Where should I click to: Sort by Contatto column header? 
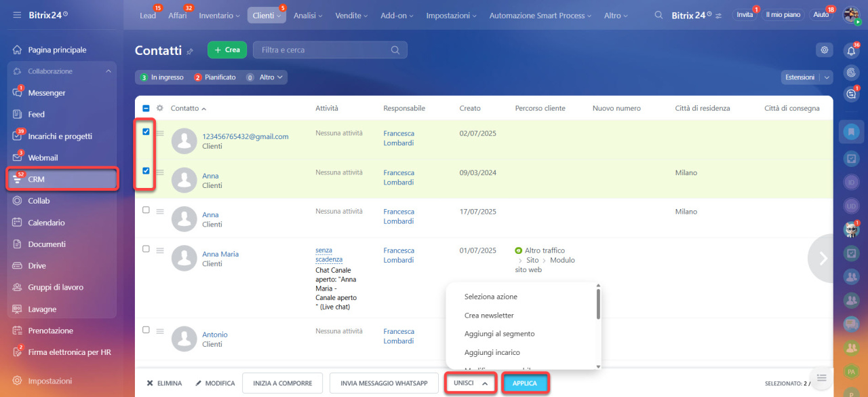tap(188, 108)
